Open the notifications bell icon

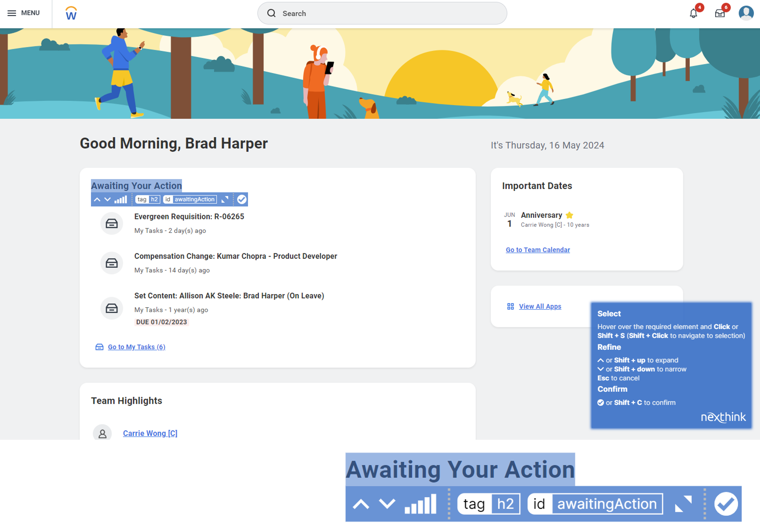click(x=693, y=14)
